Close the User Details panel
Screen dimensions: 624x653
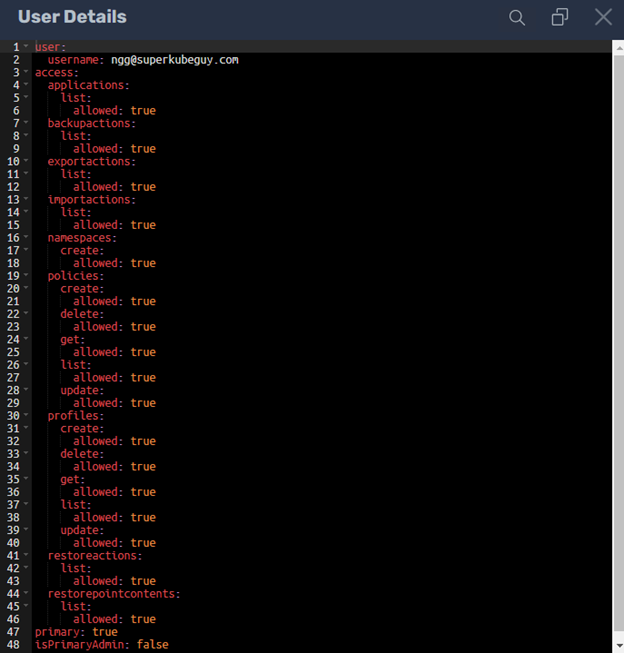603,17
